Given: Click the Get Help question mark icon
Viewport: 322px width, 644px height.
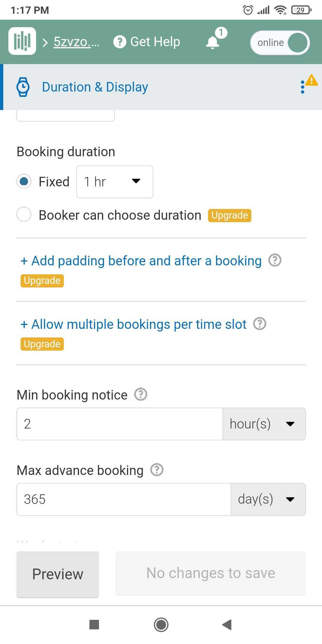Looking at the screenshot, I should 120,42.
